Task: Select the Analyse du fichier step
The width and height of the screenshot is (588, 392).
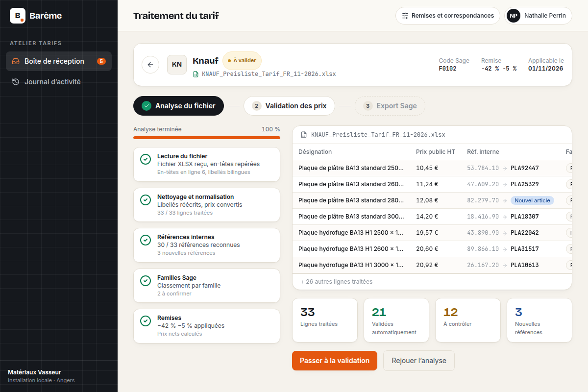Action: 178,106
